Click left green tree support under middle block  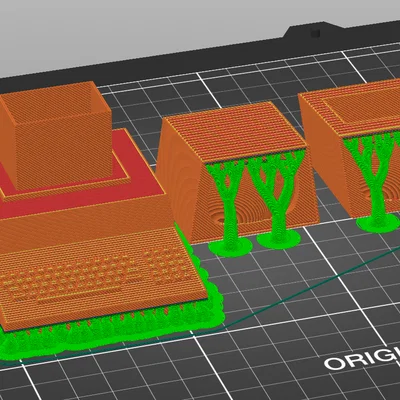coord(230,208)
